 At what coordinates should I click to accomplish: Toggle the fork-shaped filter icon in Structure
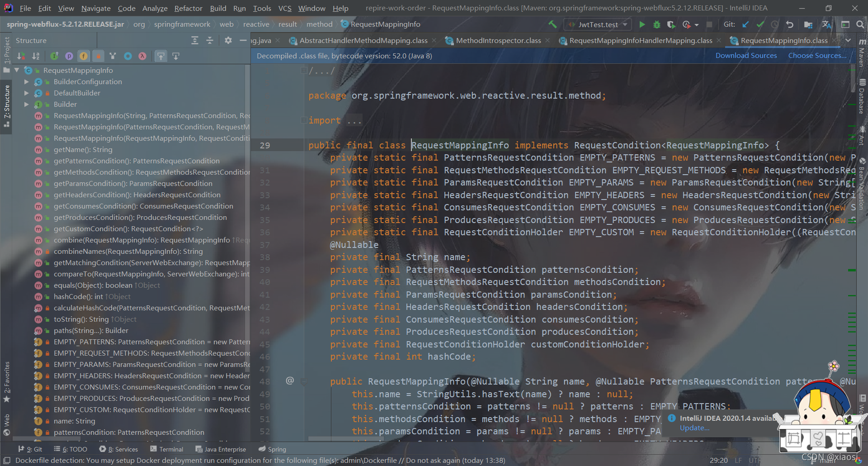point(113,56)
